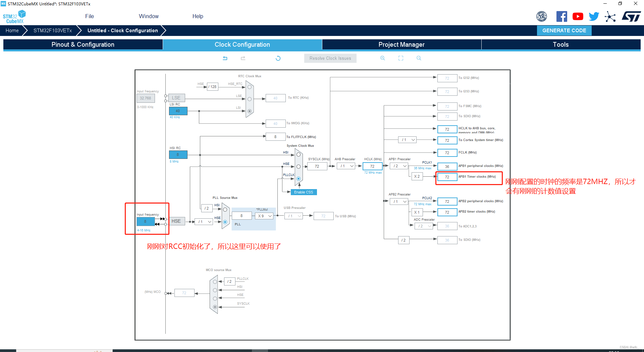
Task: Select HSI on System Clock Mux
Action: pos(299,155)
